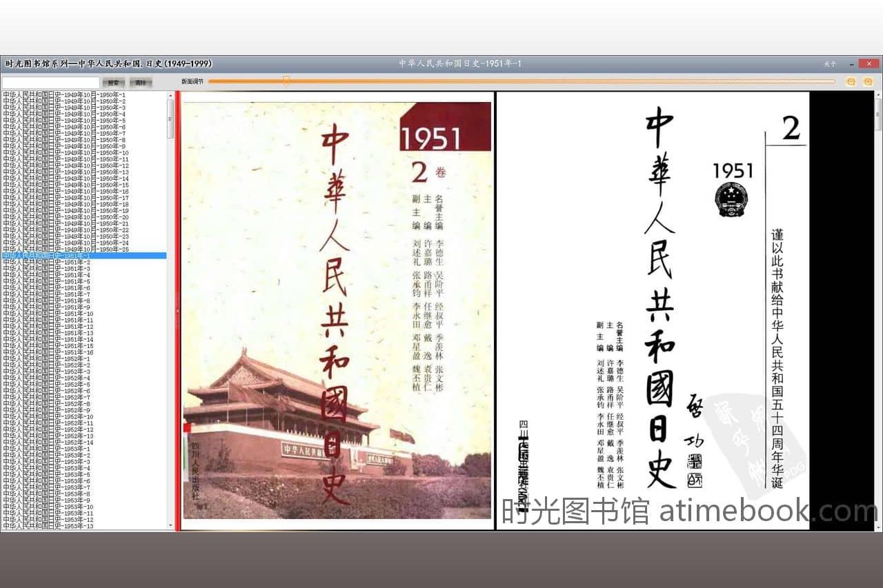The height and width of the screenshot is (588, 883).
Task: Select list row 1951年-10
Action: tap(83, 314)
